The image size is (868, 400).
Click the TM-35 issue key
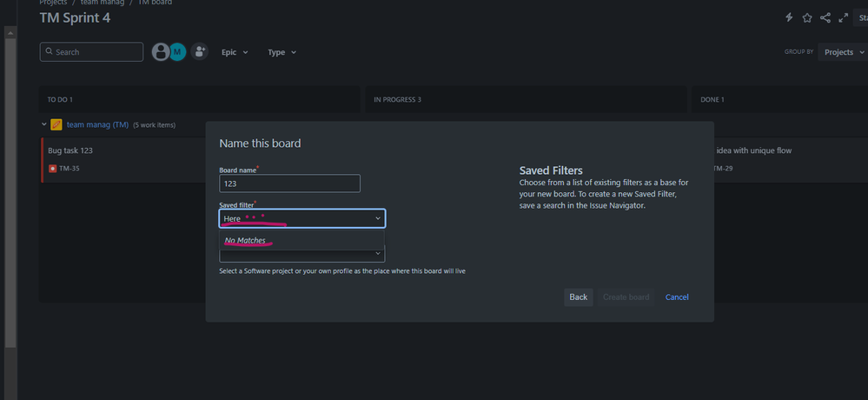pos(70,169)
